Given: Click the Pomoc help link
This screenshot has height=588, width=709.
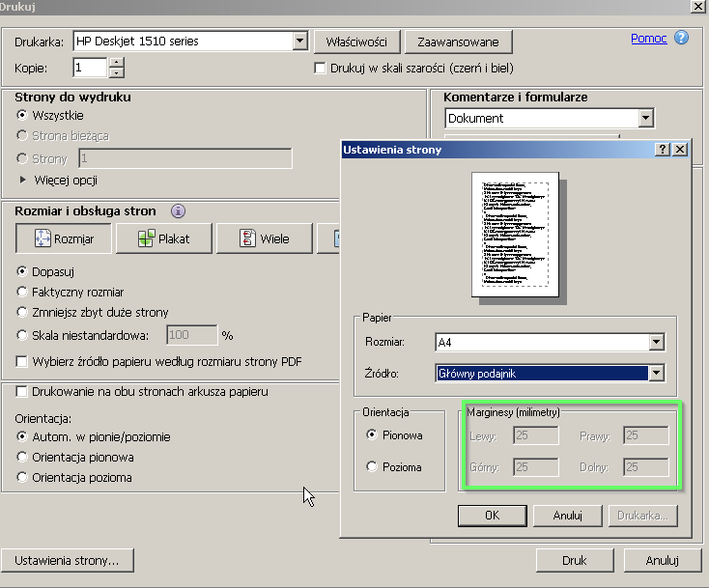Looking at the screenshot, I should pyautogui.click(x=648, y=39).
